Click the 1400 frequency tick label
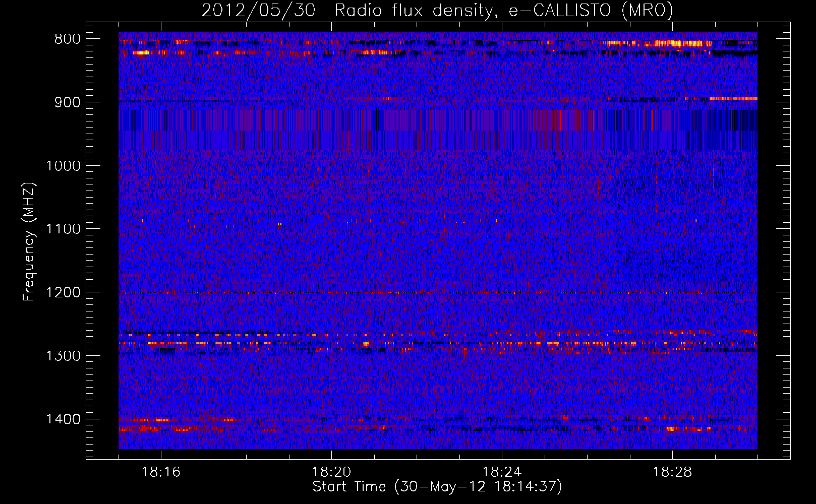The image size is (816, 504). (63, 419)
